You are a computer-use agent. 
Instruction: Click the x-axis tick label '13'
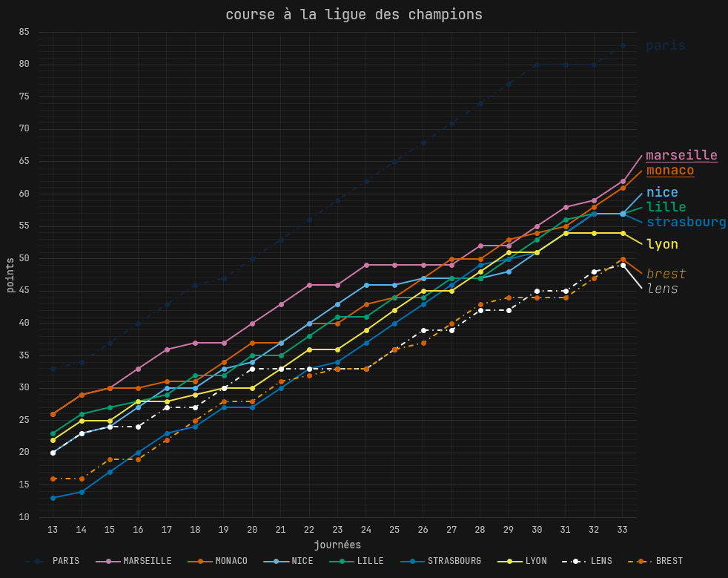(x=53, y=530)
